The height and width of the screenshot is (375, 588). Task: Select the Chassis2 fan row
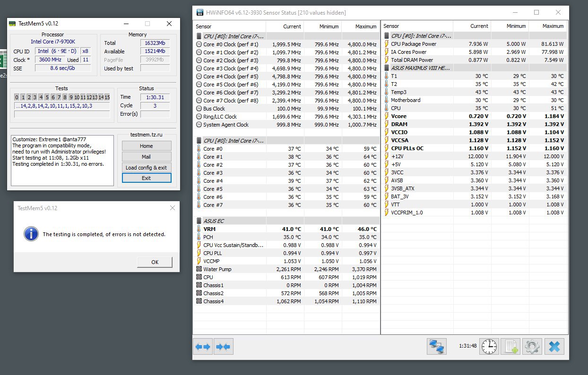(x=286, y=293)
